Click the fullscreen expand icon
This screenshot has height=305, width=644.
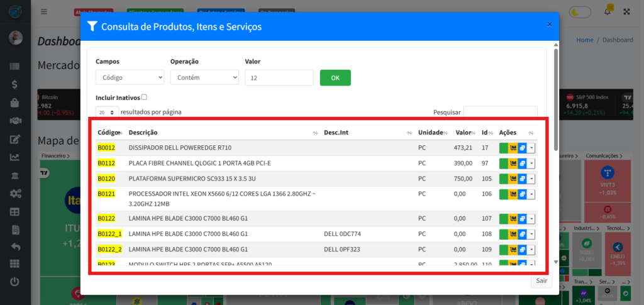click(626, 11)
